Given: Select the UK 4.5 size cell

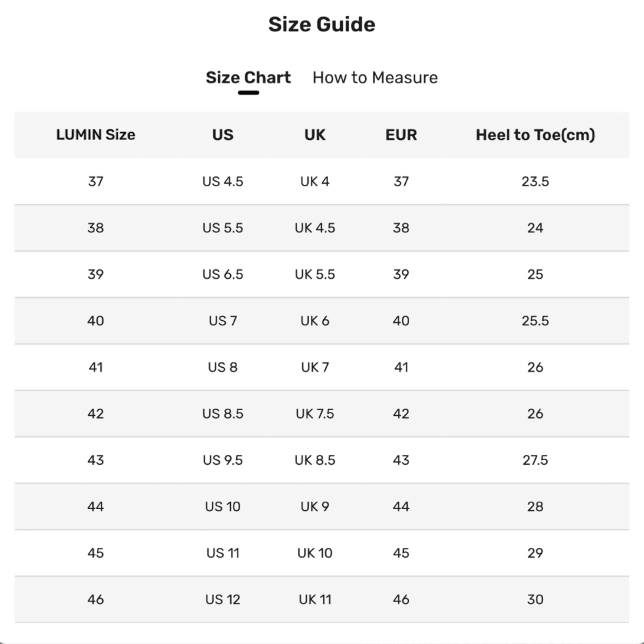Looking at the screenshot, I should pos(315,228).
